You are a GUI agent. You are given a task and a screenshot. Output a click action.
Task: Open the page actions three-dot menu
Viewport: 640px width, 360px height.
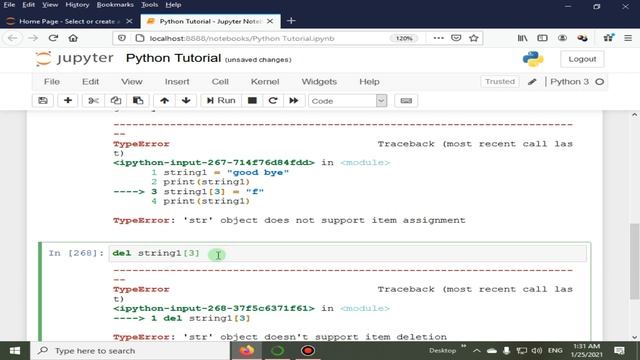438,38
